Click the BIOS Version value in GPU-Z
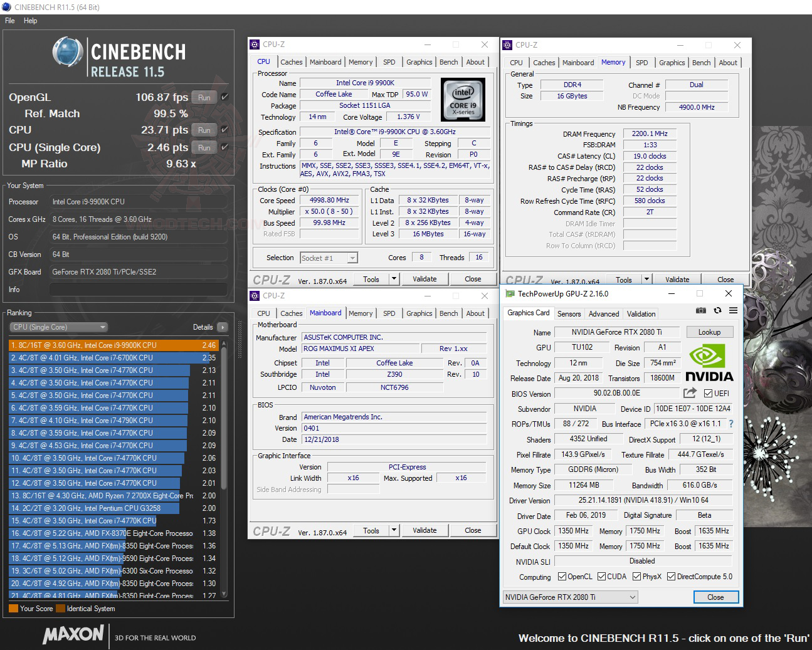 coord(617,394)
